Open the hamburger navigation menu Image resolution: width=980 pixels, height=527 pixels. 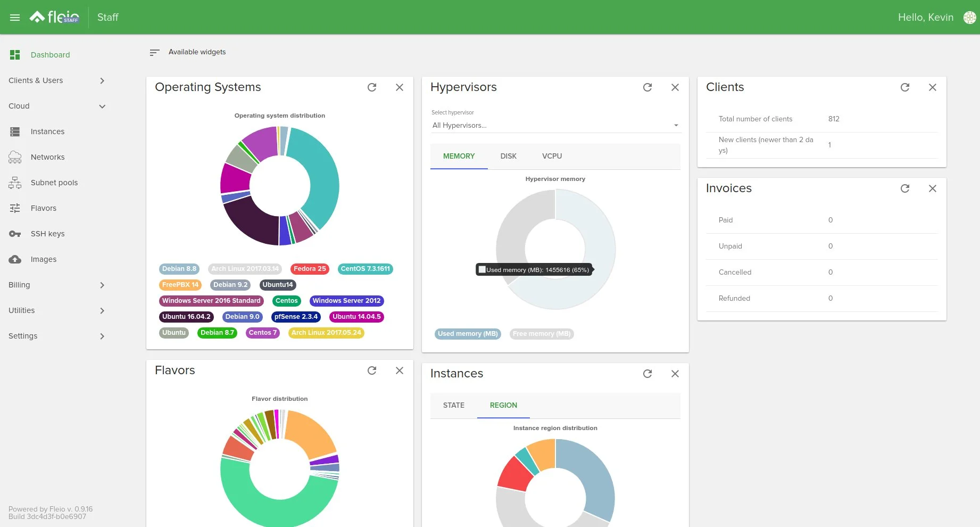click(15, 18)
